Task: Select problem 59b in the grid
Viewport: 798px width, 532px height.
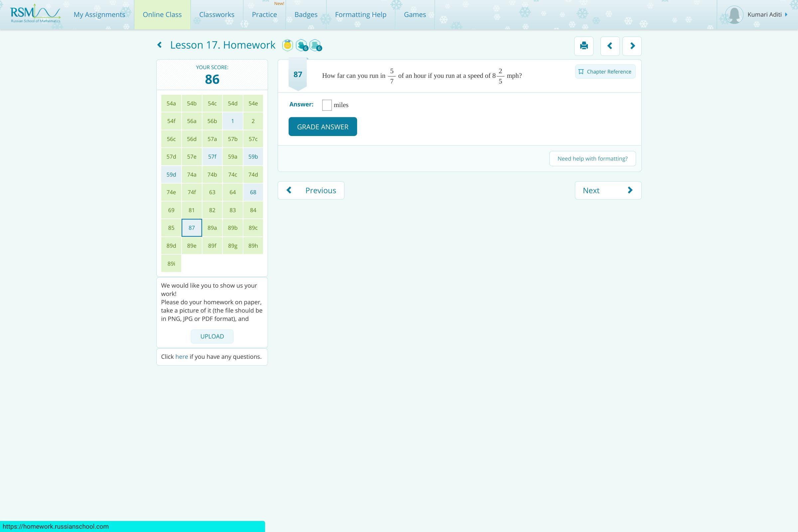Action: 253,157
